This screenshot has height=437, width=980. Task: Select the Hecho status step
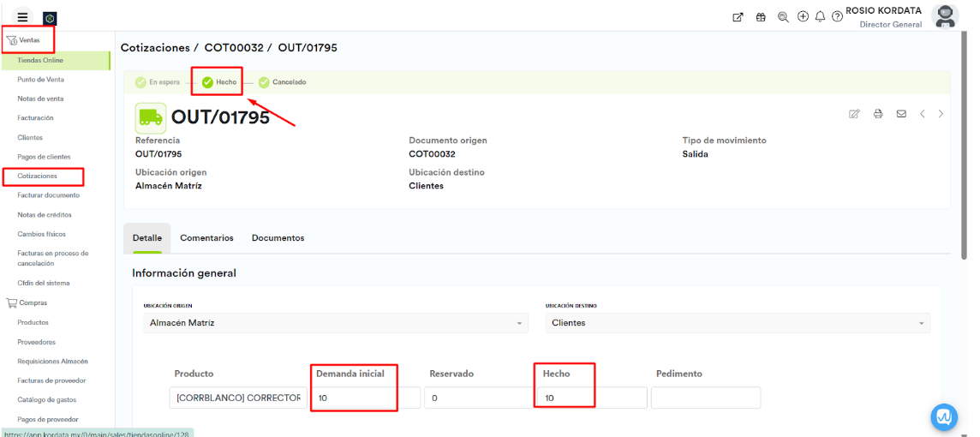(x=219, y=82)
